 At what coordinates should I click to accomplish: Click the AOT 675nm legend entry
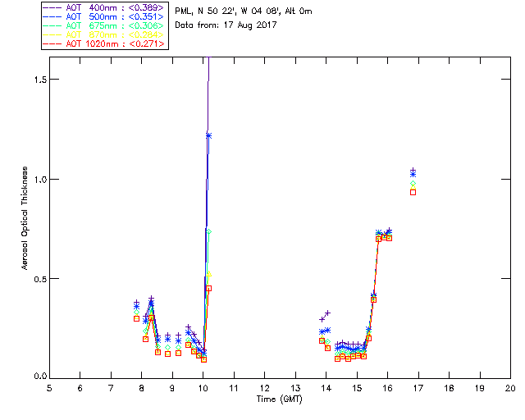pyautogui.click(x=104, y=25)
